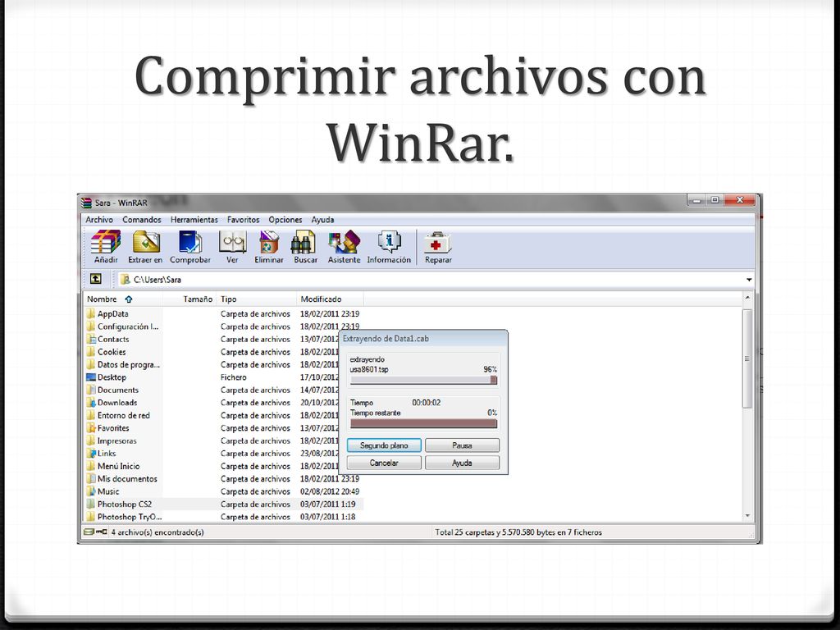The width and height of the screenshot is (840, 630).
Task: Click the Fichero type cell
Action: tap(233, 377)
